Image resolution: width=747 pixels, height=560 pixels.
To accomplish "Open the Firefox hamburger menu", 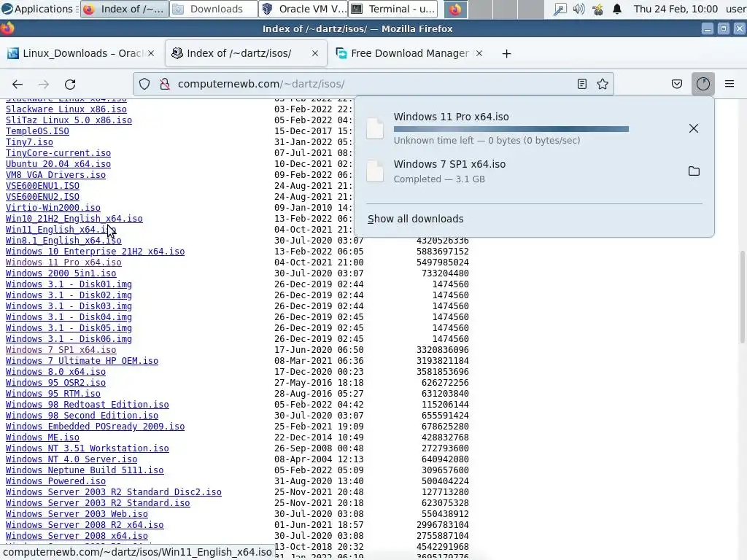I will [x=729, y=85].
